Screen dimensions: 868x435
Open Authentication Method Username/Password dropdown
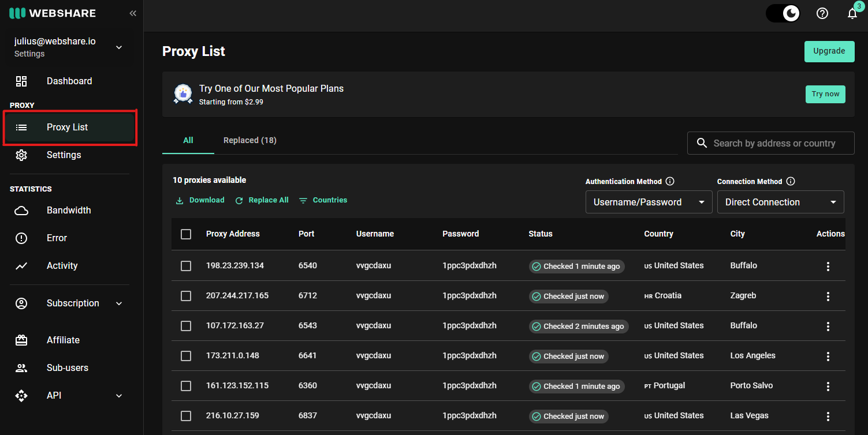649,202
